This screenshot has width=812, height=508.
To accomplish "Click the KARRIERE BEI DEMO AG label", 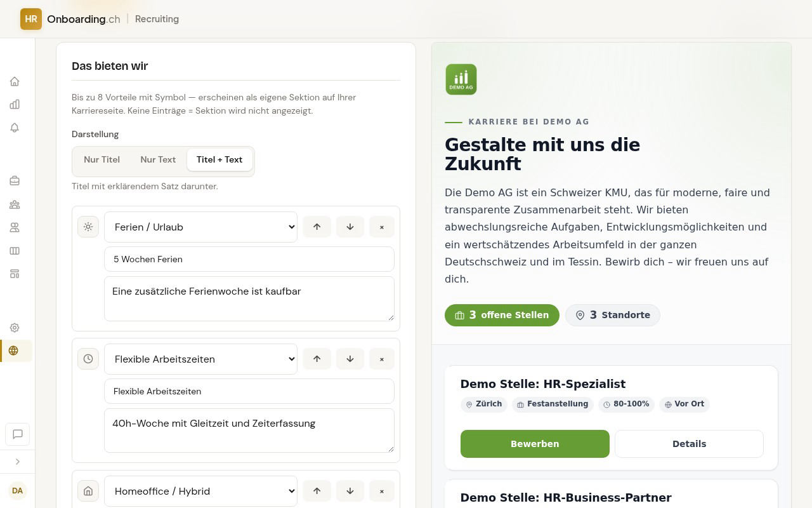I will (x=529, y=122).
